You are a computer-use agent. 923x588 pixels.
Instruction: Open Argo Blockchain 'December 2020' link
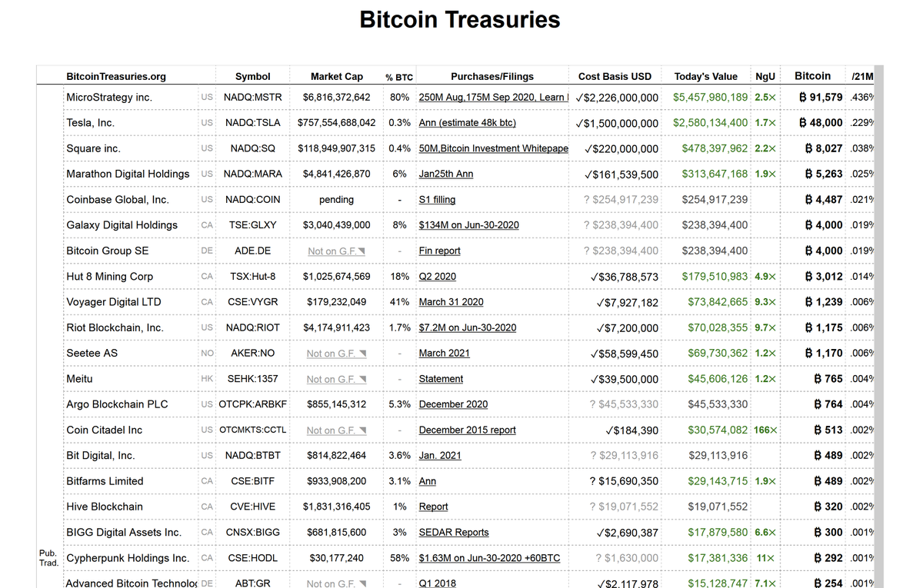pyautogui.click(x=453, y=404)
